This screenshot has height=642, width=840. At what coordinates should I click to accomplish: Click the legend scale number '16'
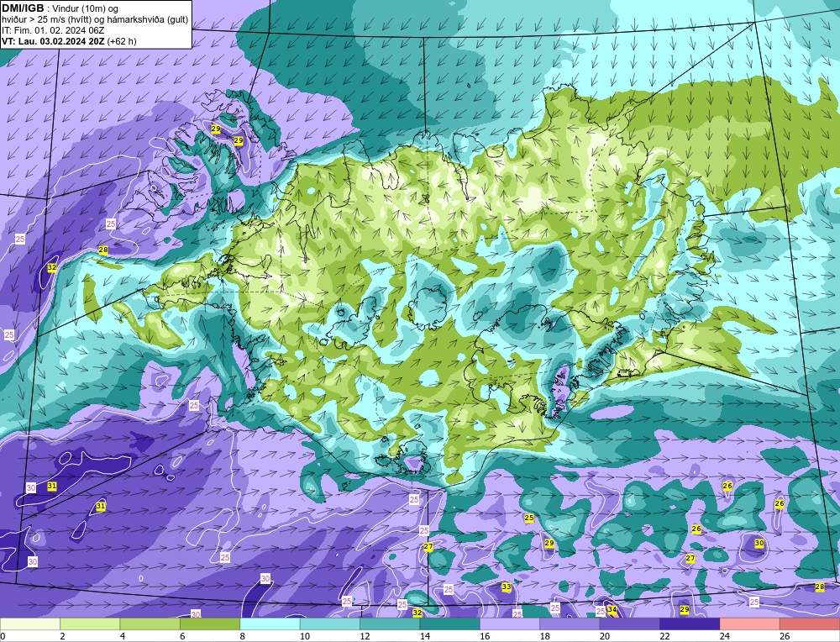(485, 636)
